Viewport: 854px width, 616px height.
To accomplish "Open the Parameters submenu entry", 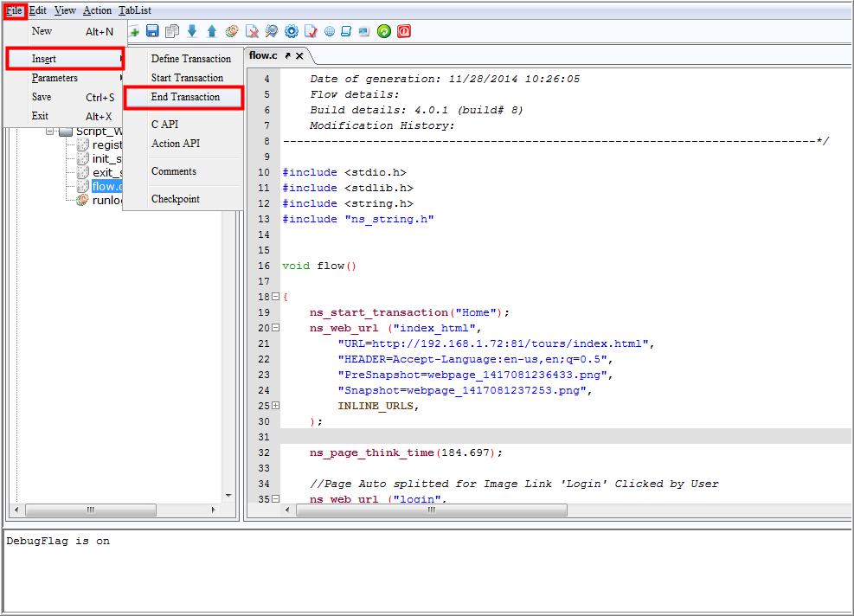I will tap(66, 78).
